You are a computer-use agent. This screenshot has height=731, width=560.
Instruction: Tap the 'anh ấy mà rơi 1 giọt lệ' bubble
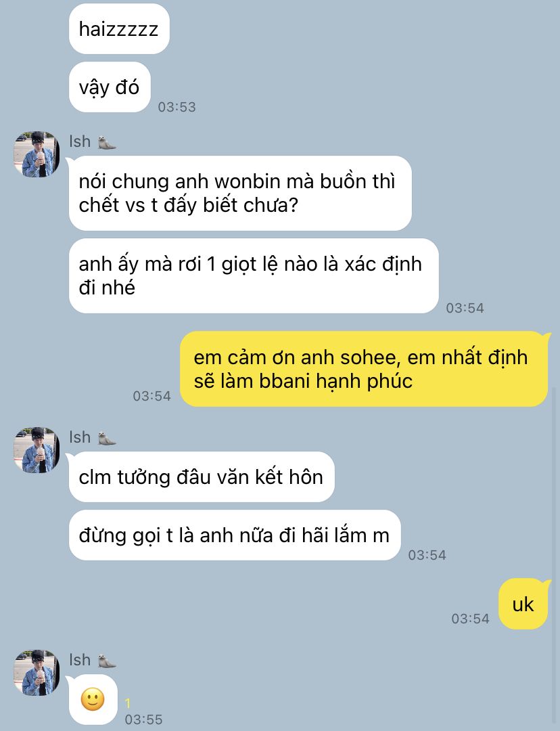tap(254, 276)
